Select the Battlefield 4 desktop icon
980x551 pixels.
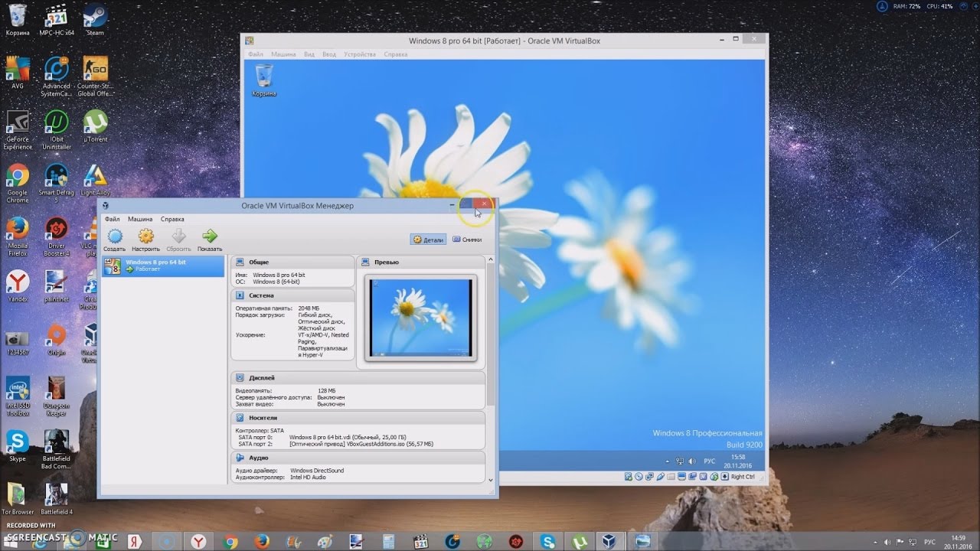coord(56,500)
